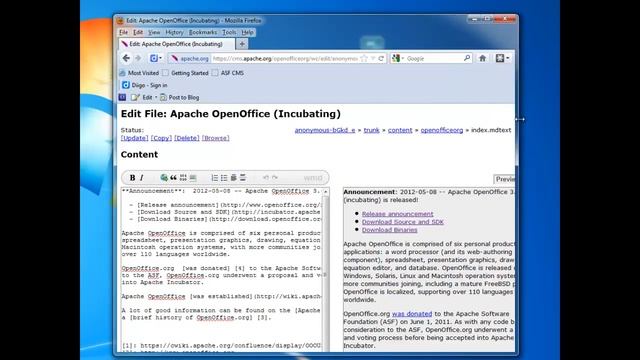
Task: Expand the URL history dropdown arrow
Action: [373, 58]
